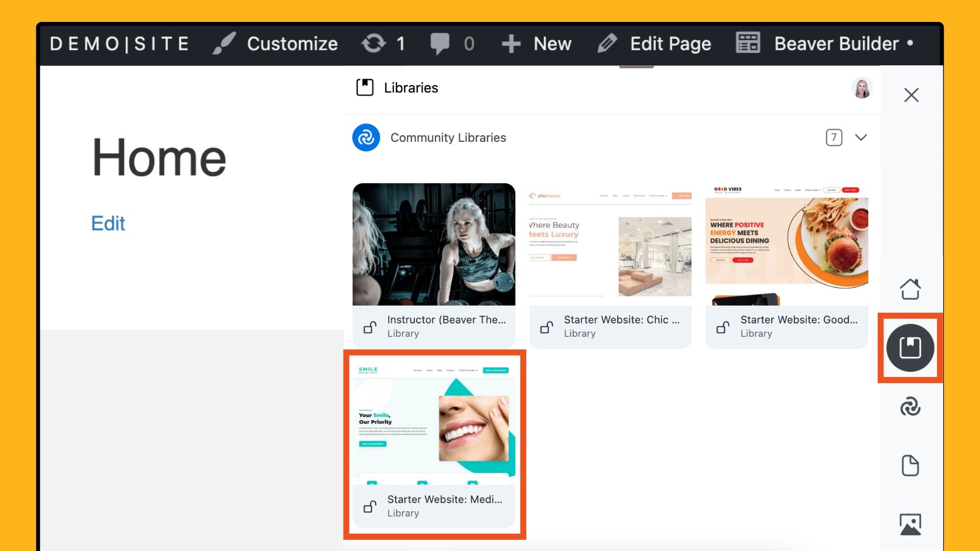Click the library count badge showing 7

[x=834, y=138]
